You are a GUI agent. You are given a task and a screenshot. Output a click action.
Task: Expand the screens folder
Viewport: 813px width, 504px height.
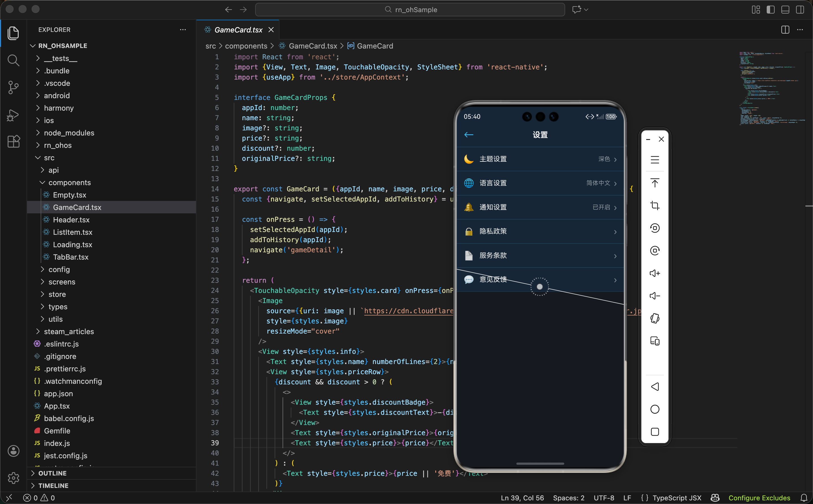point(62,282)
